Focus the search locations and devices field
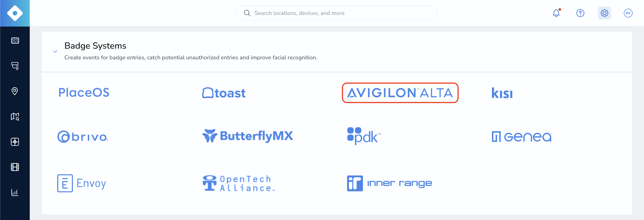 coord(337,13)
